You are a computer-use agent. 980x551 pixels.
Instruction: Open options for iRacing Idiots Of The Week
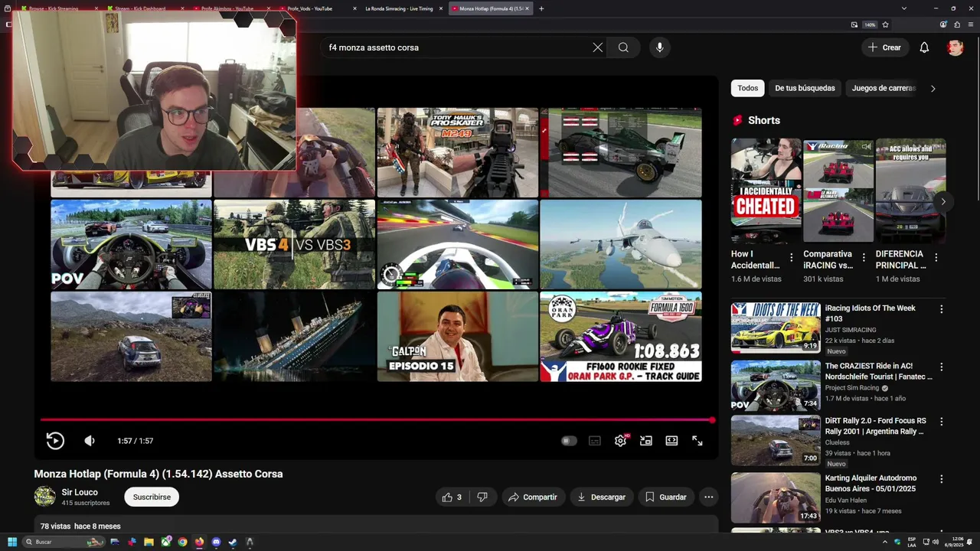click(941, 309)
